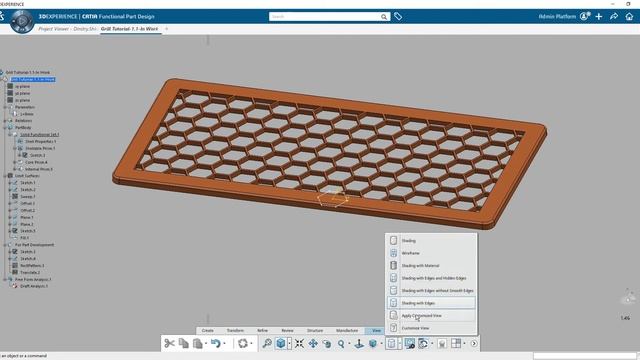Click the search magnifier in top bar
640x360 pixels.
point(384,17)
